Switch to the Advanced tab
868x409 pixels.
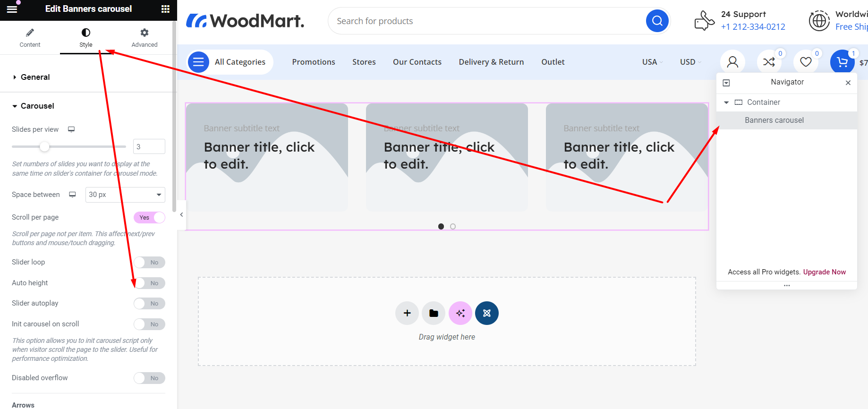click(145, 37)
